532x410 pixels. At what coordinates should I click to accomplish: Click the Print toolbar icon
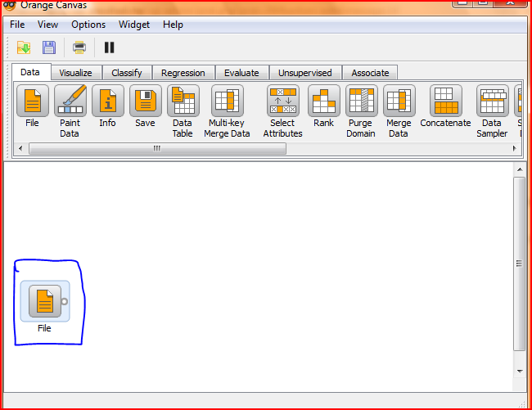pyautogui.click(x=79, y=47)
